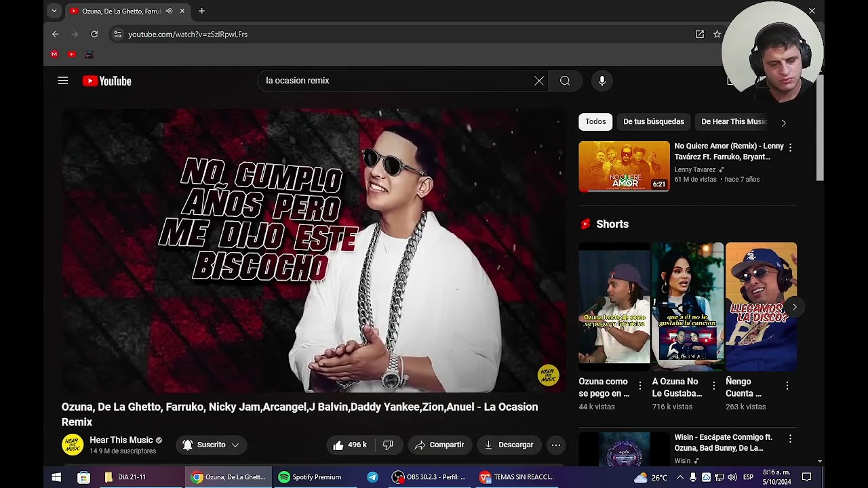Open Lenny Tavarez channel link
The height and width of the screenshot is (488, 868).
click(695, 169)
